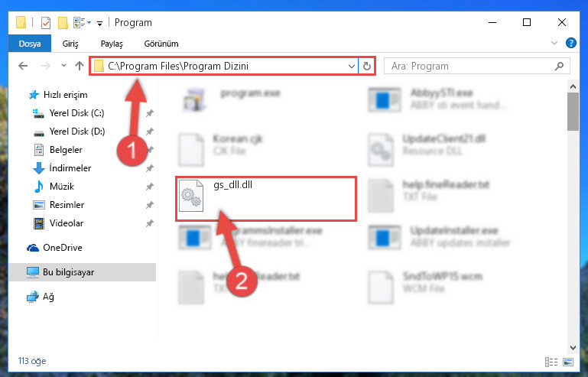The height and width of the screenshot is (377, 588).
Task: Select the gs_dll.dll file
Action: [x=266, y=199]
